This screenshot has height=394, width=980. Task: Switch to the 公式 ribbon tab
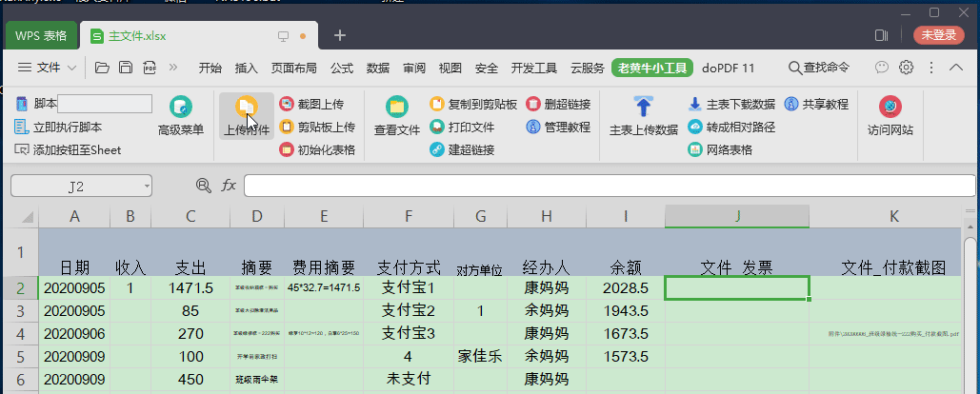[342, 68]
